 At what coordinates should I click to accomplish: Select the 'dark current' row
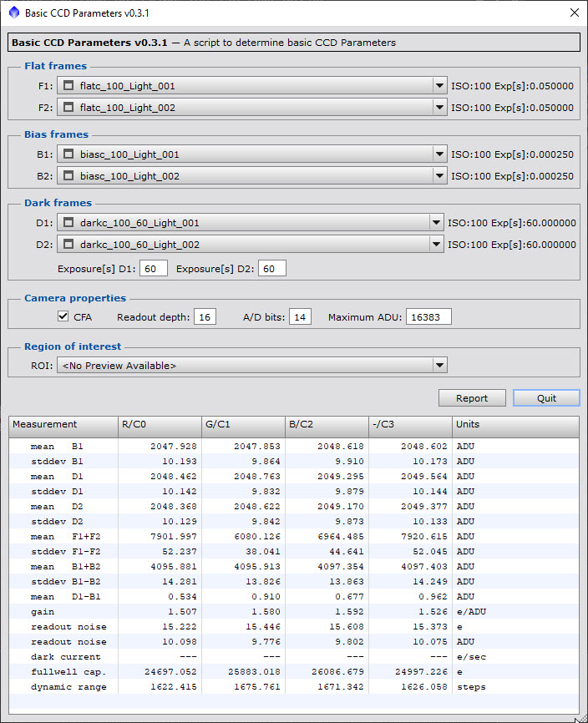tap(294, 656)
